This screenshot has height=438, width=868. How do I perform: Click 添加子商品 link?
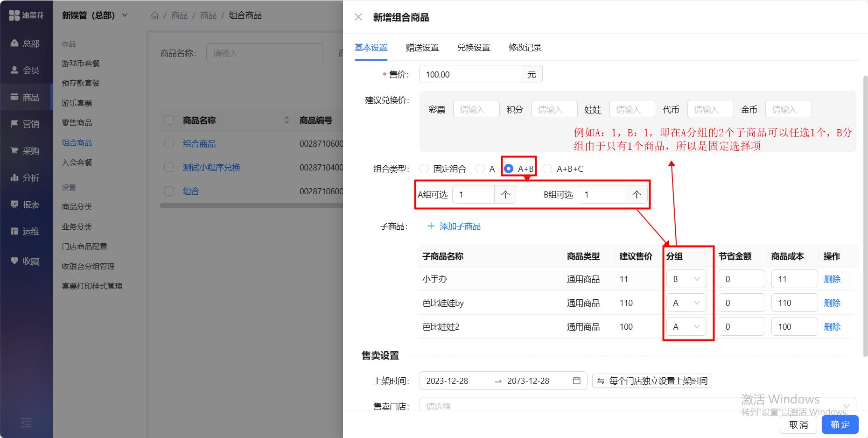pyautogui.click(x=454, y=226)
